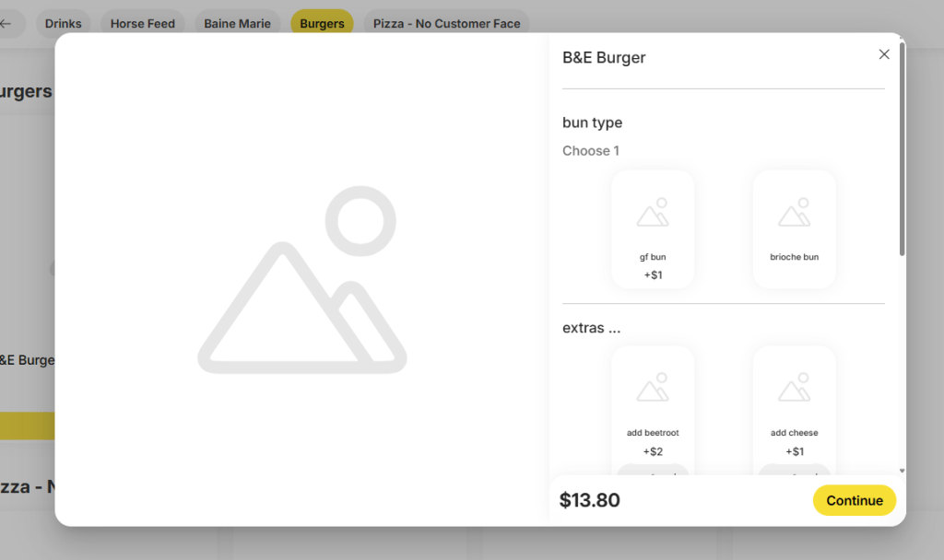Screen dimensions: 944x560
Task: Click the add beetroot placeholder image icon
Action: point(653,387)
